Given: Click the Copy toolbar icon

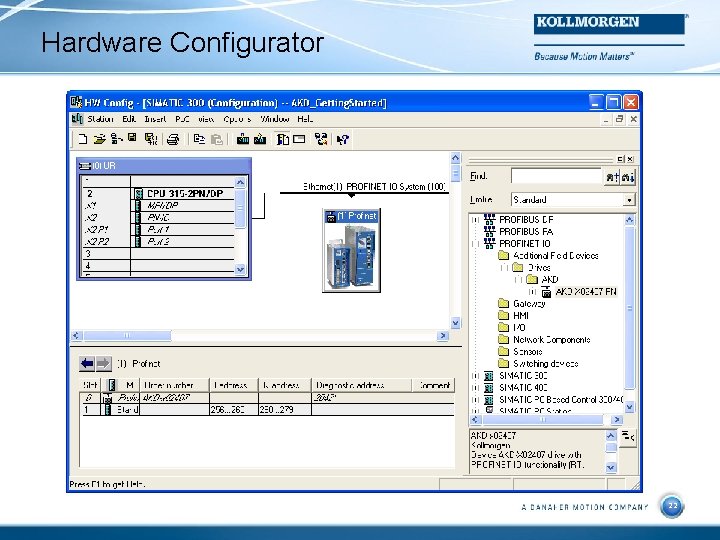Looking at the screenshot, I should click(199, 139).
